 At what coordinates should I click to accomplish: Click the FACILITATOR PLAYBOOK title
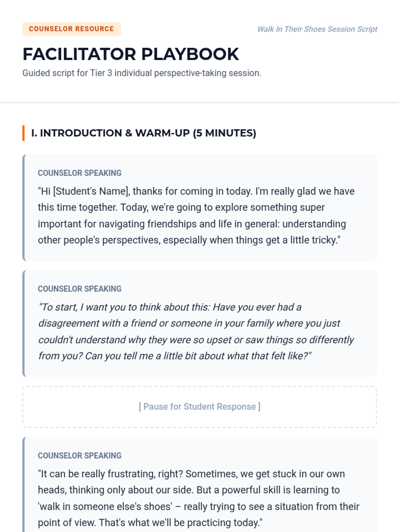tap(131, 54)
